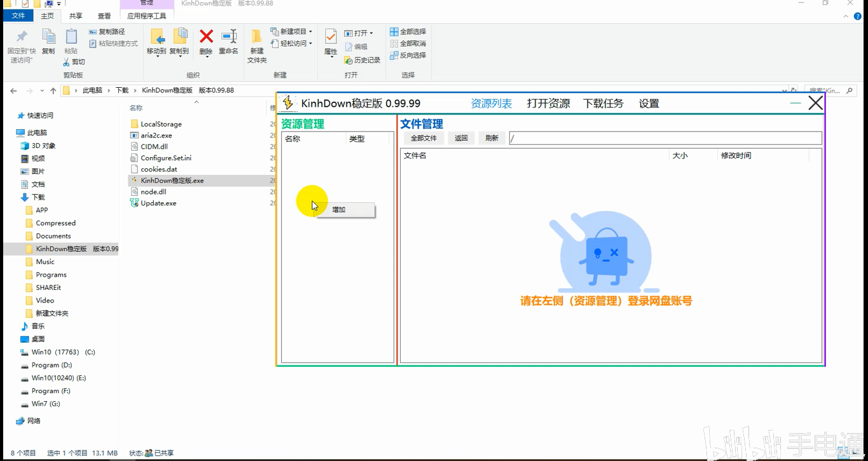Click the Paste (粘贴) ribbon icon

(x=71, y=36)
